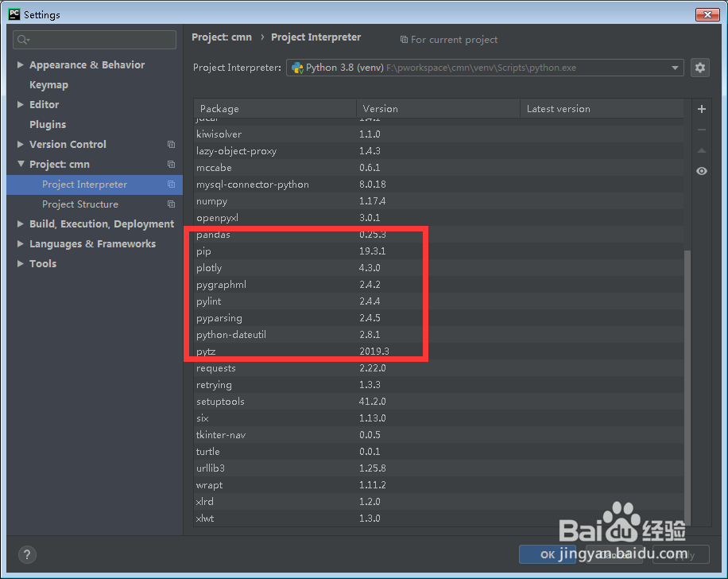Select the openpyxl package row
Screen dimensions: 728x579
[438, 218]
